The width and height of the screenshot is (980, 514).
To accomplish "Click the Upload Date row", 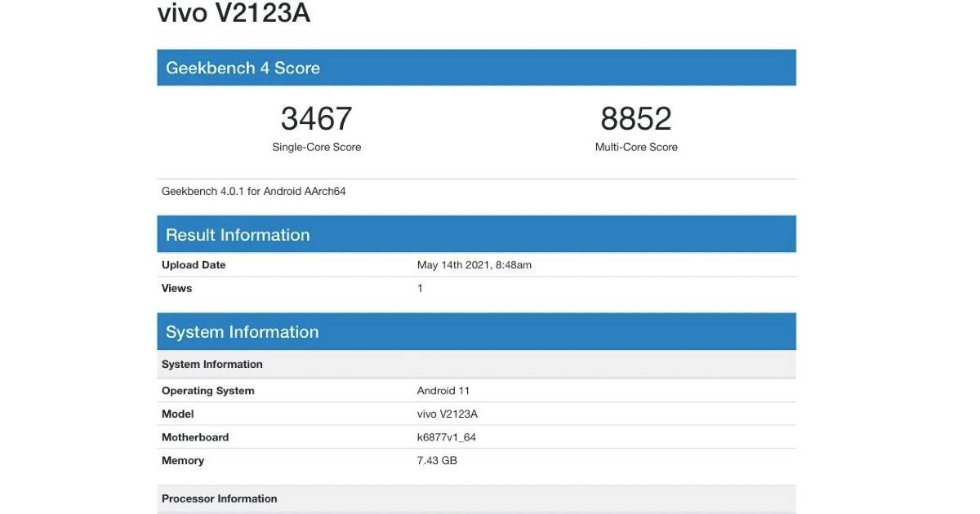I will click(194, 264).
